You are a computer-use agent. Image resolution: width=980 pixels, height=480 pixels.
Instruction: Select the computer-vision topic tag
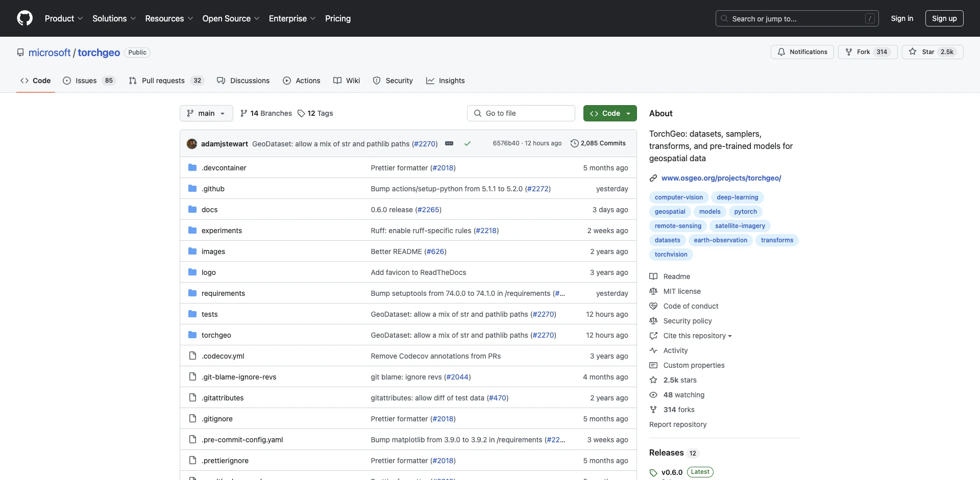pos(679,197)
